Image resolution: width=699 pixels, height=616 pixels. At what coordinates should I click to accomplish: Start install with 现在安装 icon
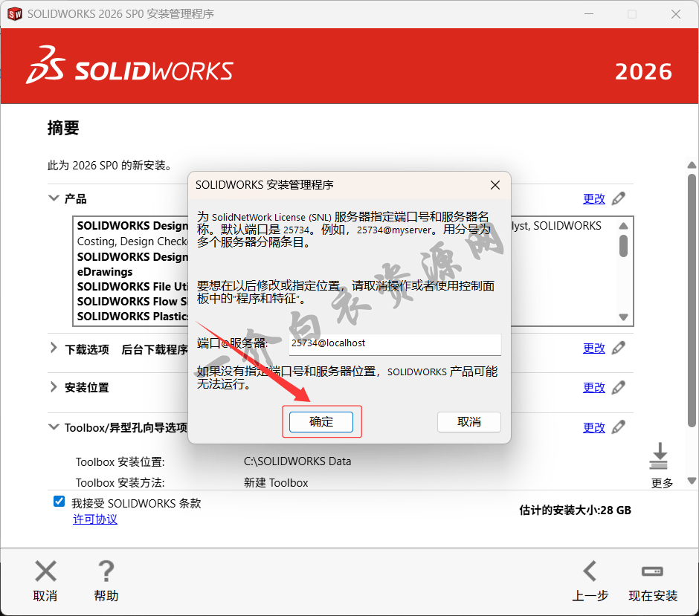click(652, 571)
